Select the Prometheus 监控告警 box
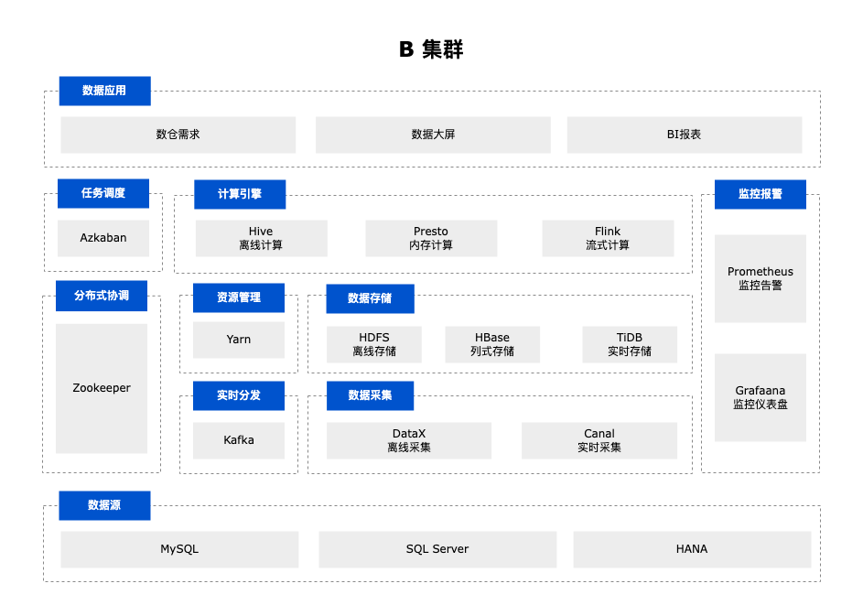Viewport: 863px width, 616px height. 761,278
